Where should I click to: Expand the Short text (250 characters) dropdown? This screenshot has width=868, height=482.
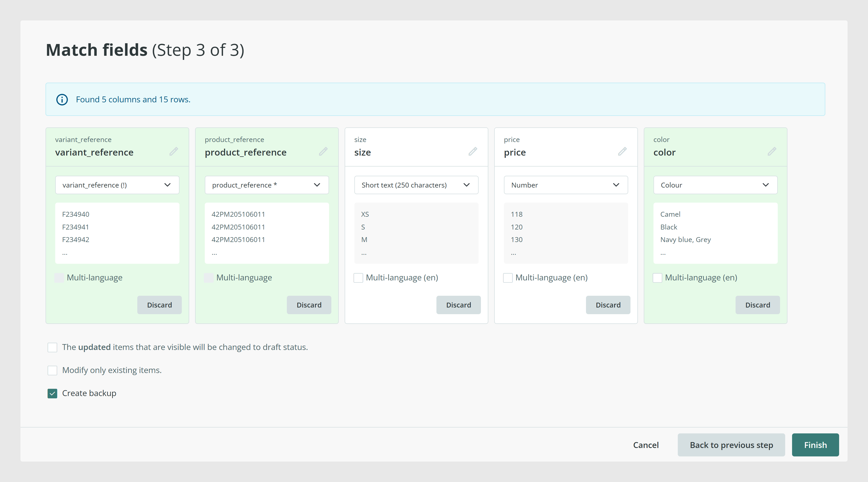pos(416,185)
